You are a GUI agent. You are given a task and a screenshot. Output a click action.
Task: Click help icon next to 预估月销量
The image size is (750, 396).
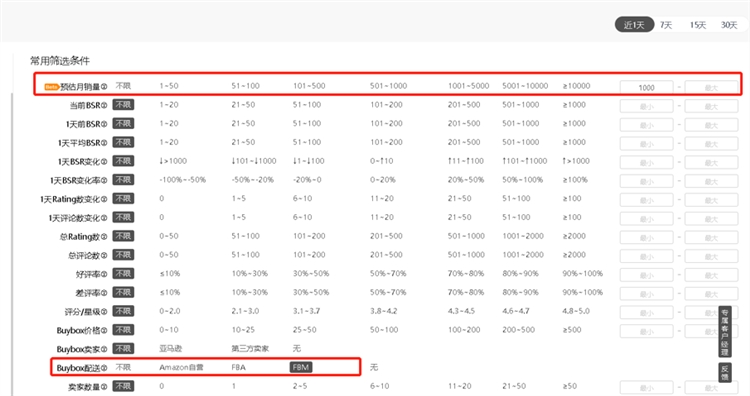pyautogui.click(x=104, y=87)
